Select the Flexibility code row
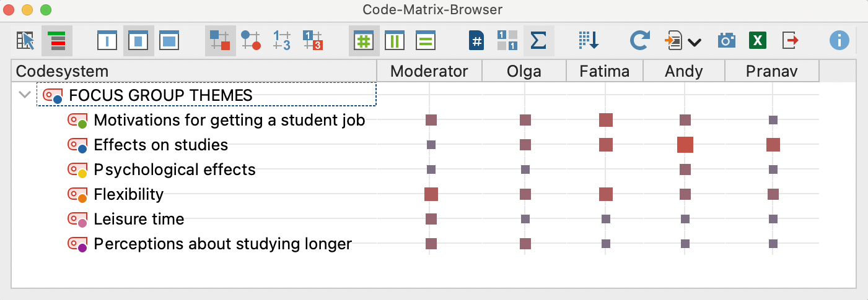Screen dimensions: 868x300 pos(129,194)
